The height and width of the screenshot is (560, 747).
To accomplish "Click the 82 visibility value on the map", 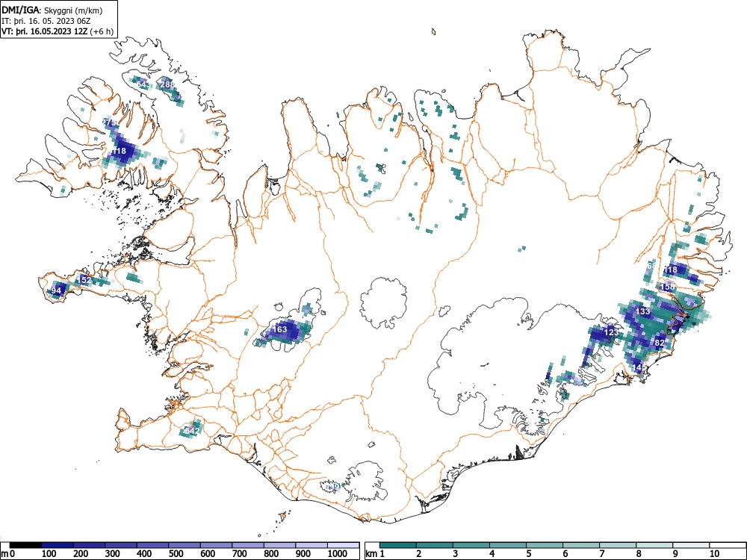I will pos(660,343).
